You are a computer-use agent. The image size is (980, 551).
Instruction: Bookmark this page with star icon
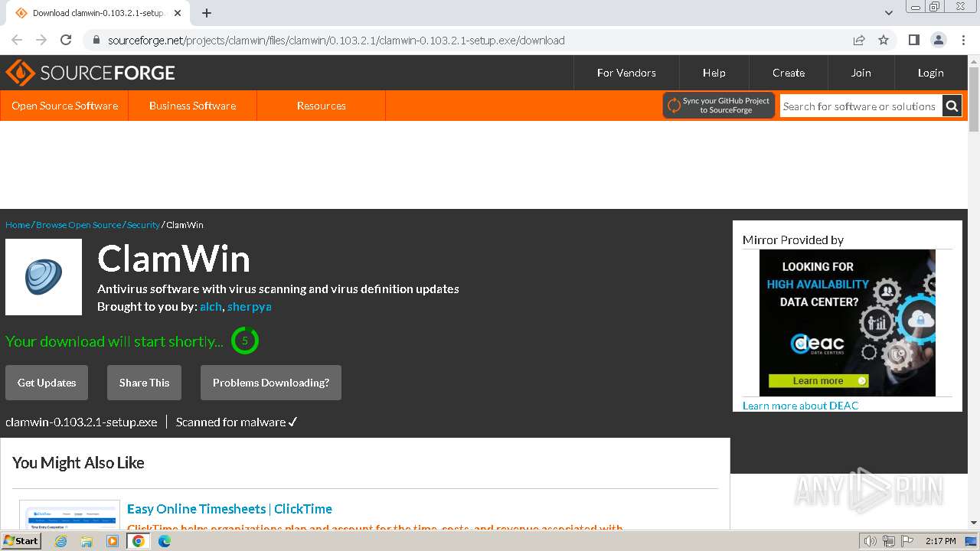pos(884,40)
